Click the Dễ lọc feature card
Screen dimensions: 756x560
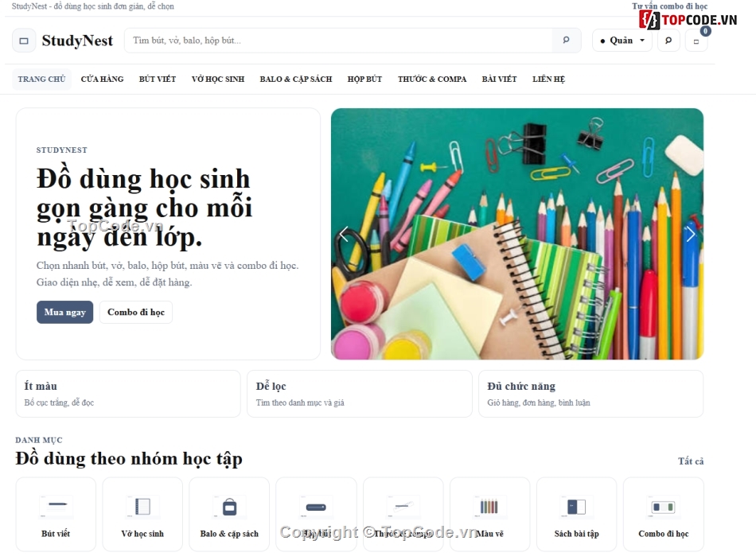[x=360, y=394]
